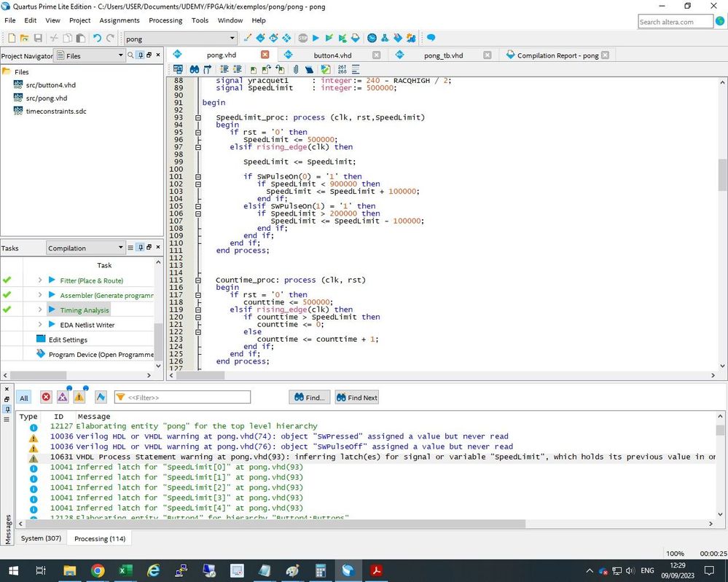Open the project selector dropdown showing pong
728x582 pixels.
point(180,39)
